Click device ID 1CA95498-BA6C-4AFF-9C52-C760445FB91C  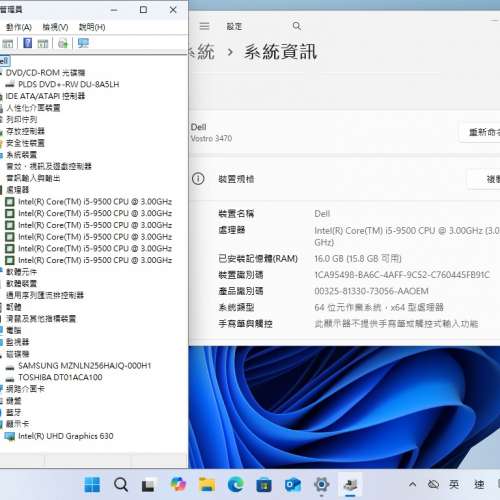[x=402, y=275]
